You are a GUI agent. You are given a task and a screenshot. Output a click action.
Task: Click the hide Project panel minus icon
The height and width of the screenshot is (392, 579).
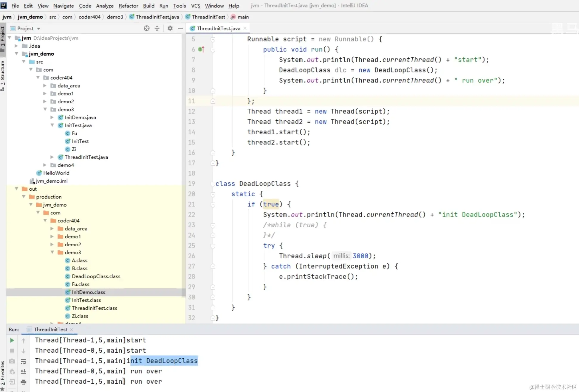[180, 28]
